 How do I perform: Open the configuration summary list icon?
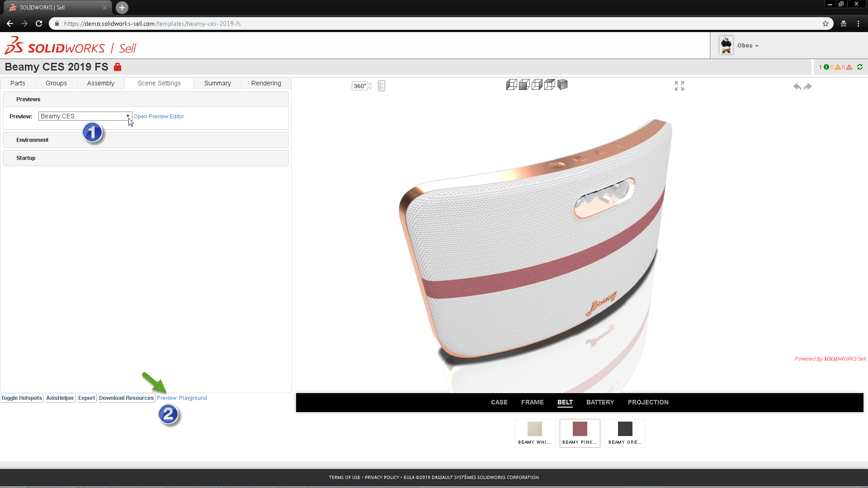(382, 86)
